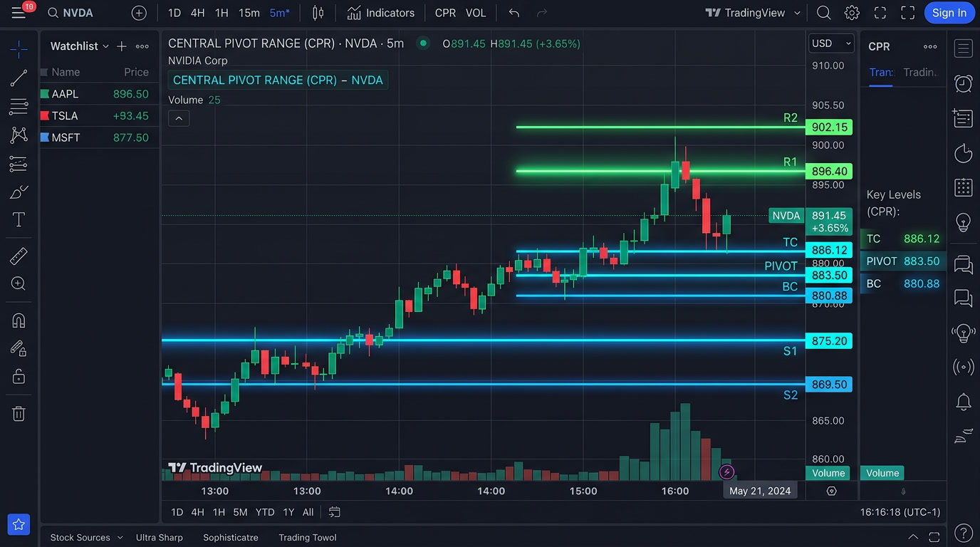Switch to the 15m timeframe
This screenshot has width=980, height=547.
(x=249, y=13)
